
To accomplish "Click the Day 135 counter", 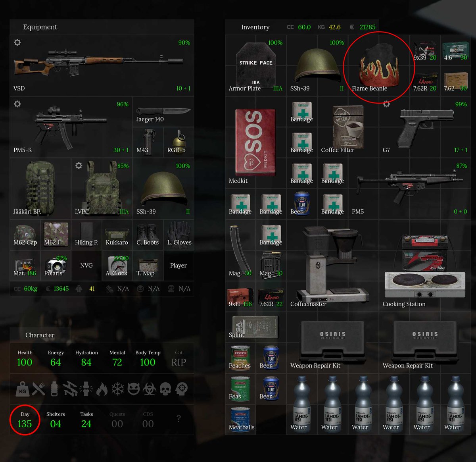I will (25, 420).
